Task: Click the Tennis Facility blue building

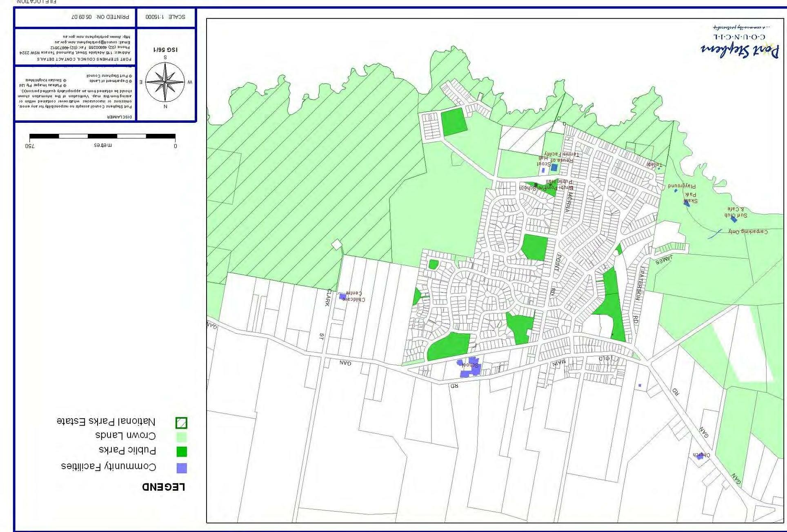Action: tap(554, 167)
